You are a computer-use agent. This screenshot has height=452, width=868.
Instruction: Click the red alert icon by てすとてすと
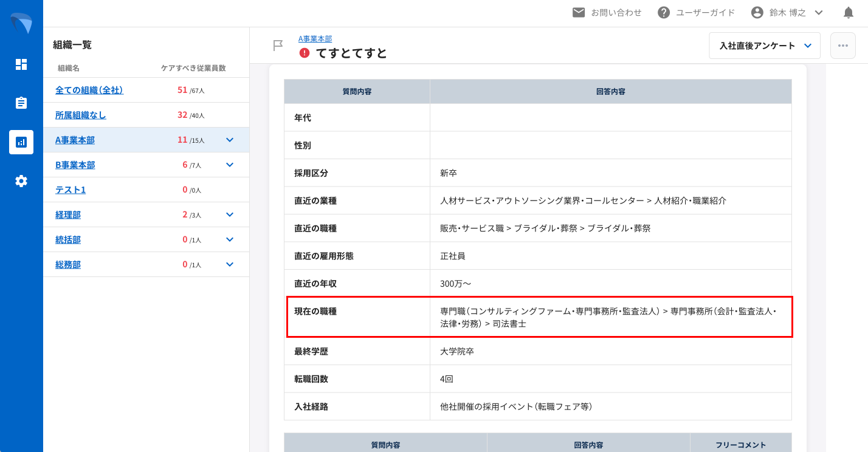pos(305,53)
